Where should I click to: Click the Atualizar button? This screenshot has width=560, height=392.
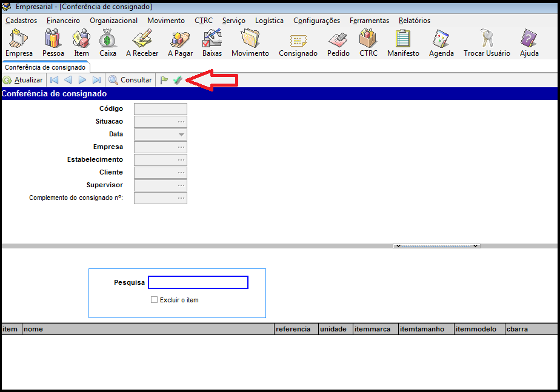point(23,80)
